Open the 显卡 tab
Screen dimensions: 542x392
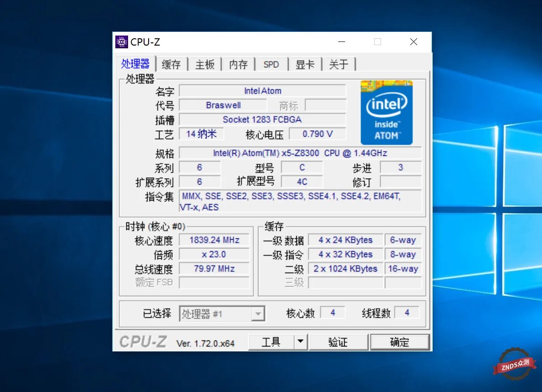click(305, 64)
